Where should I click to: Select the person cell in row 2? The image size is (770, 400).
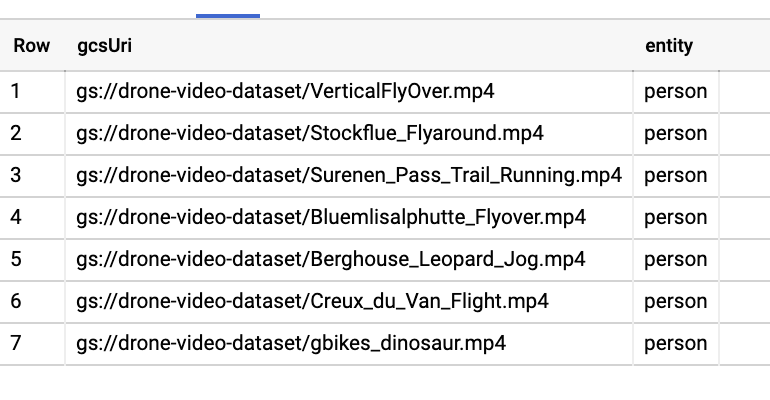675,134
